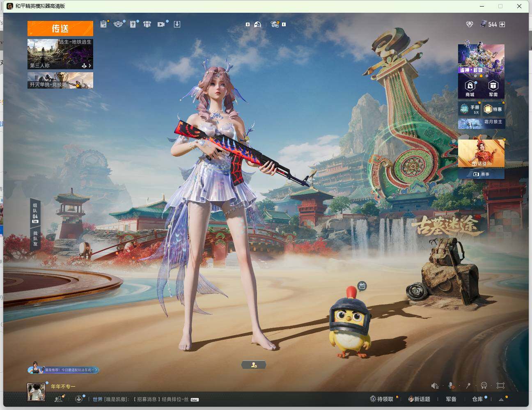Open the 特惠 special offers button
The height and width of the screenshot is (410, 532).
(493, 109)
